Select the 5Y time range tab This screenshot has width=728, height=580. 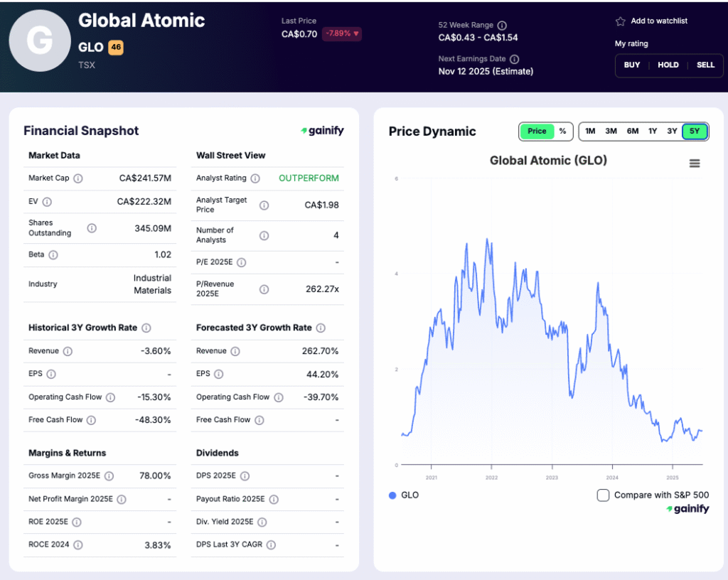pyautogui.click(x=695, y=131)
